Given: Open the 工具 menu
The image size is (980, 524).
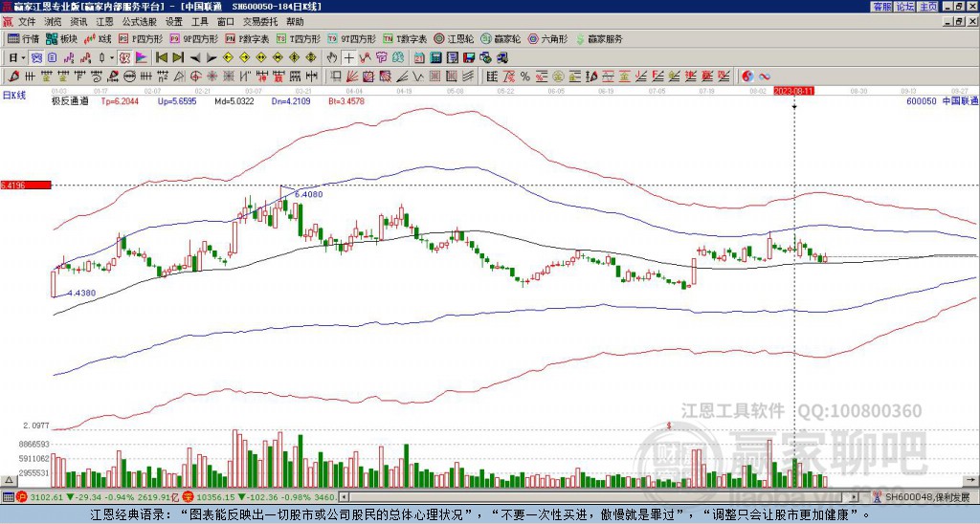Looking at the screenshot, I should tap(199, 22).
